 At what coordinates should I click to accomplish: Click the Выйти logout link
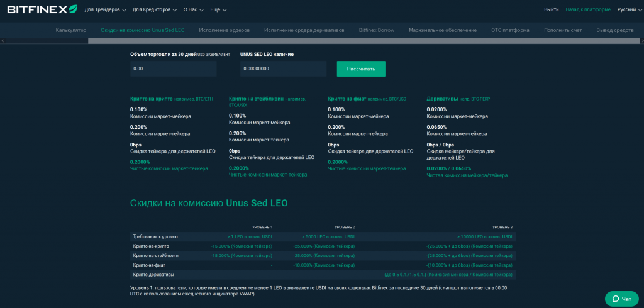[551, 9]
